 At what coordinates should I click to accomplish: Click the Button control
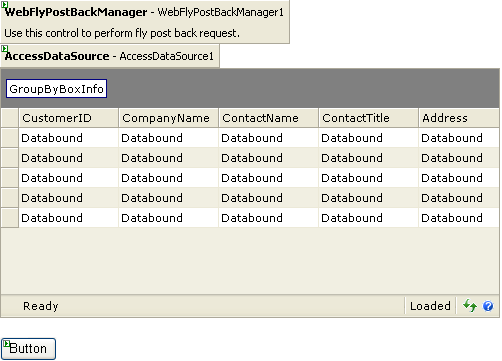28,349
